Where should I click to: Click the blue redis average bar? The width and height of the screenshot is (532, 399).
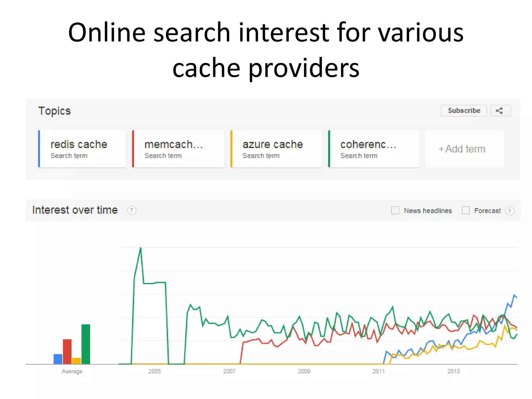[58, 359]
